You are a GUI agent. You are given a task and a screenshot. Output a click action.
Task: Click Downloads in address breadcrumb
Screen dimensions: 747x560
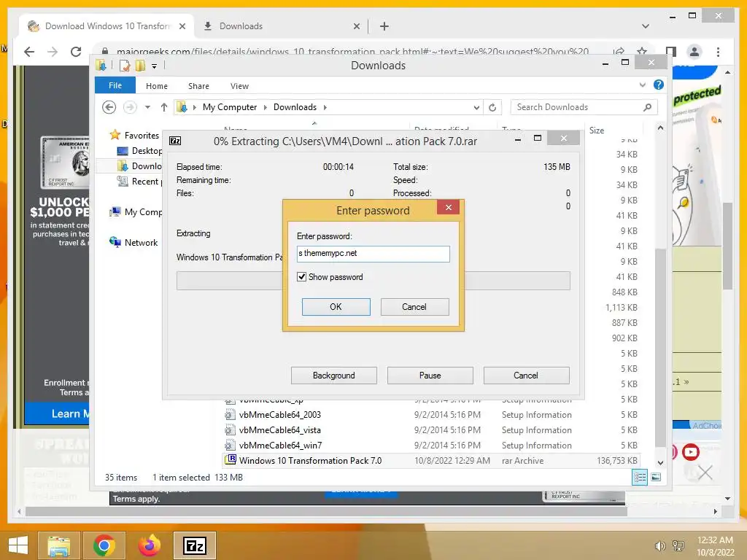[x=295, y=107]
